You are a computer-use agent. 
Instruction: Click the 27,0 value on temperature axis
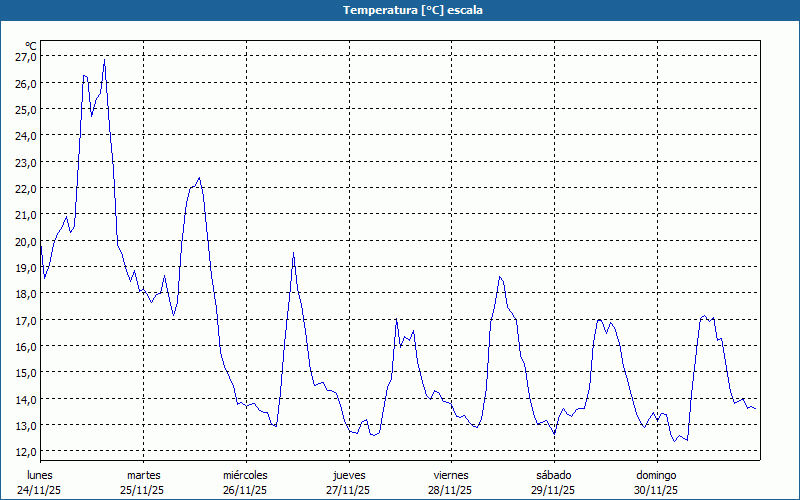click(x=26, y=57)
